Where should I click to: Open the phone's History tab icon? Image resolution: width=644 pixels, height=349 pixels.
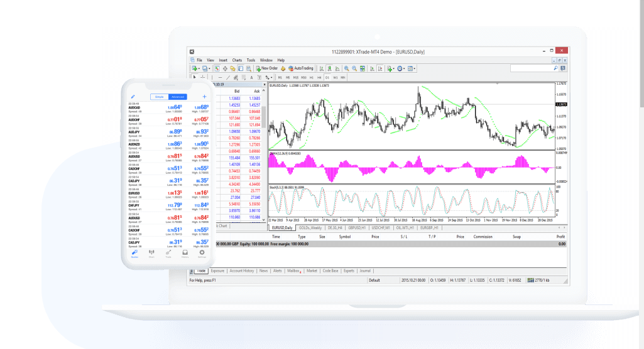click(x=185, y=254)
